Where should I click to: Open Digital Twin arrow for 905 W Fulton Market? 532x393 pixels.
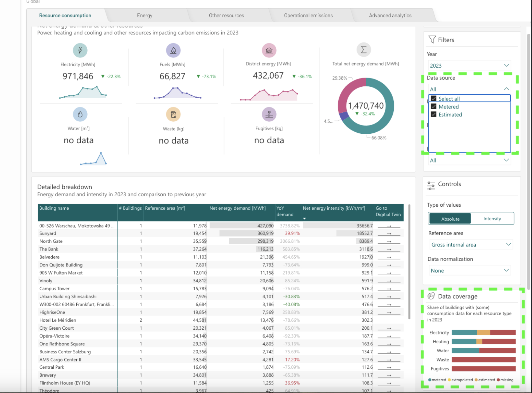tap(389, 273)
